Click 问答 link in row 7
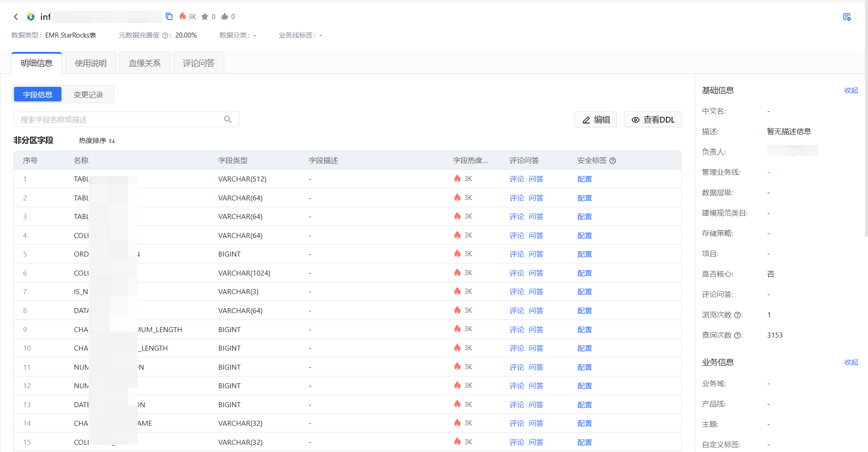This screenshot has width=868, height=452. [536, 292]
